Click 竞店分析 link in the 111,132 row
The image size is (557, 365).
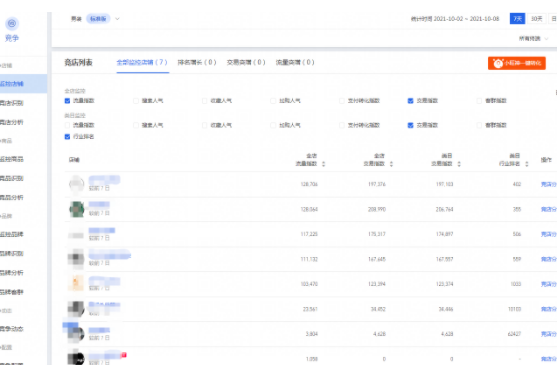coord(548,259)
